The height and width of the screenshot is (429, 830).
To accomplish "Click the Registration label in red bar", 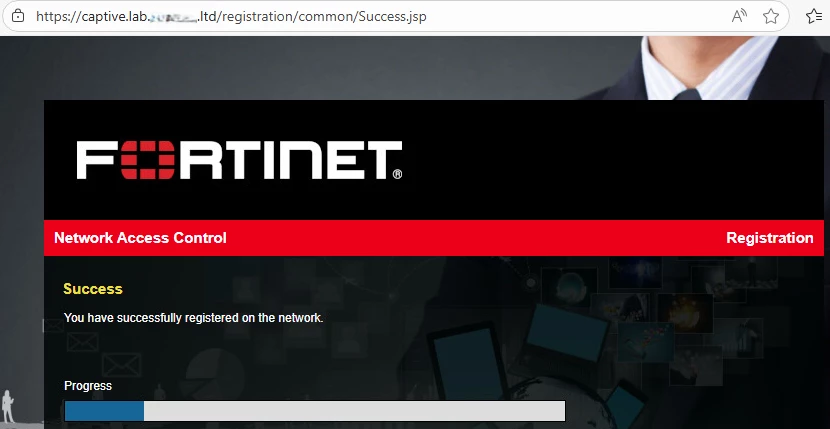I will [770, 238].
